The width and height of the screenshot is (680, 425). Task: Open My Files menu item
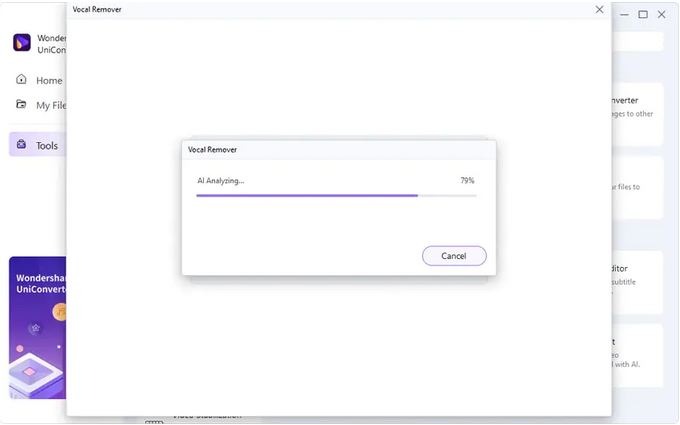51,105
